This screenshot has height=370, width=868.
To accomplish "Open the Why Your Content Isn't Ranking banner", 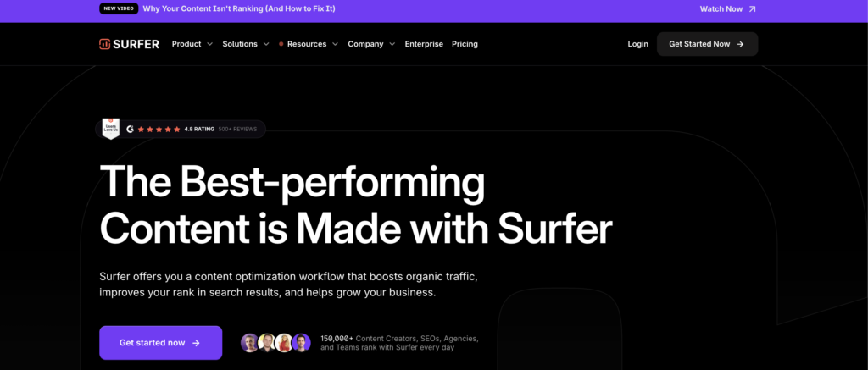I will [239, 8].
